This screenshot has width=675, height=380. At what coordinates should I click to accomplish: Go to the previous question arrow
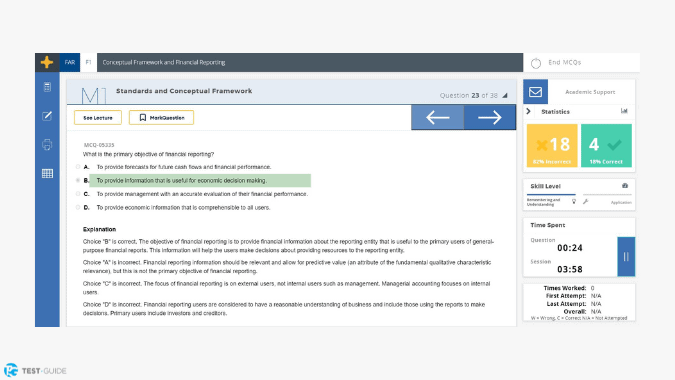pos(437,117)
